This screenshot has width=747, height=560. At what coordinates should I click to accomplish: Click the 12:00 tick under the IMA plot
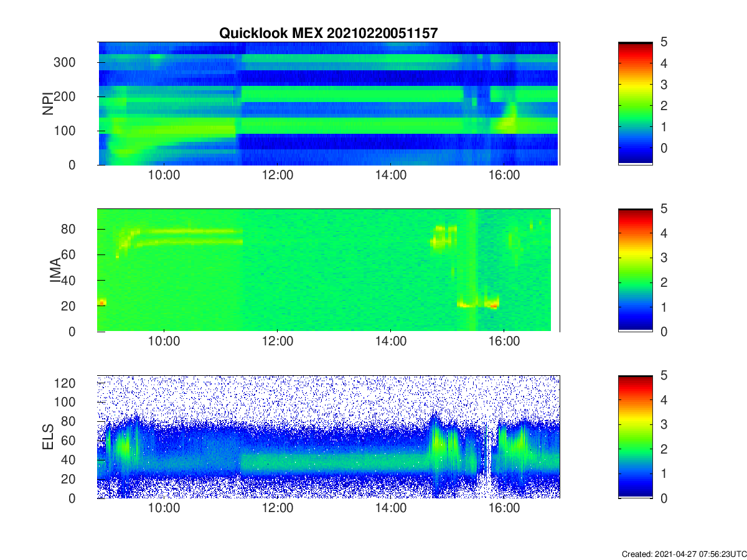[x=278, y=342]
